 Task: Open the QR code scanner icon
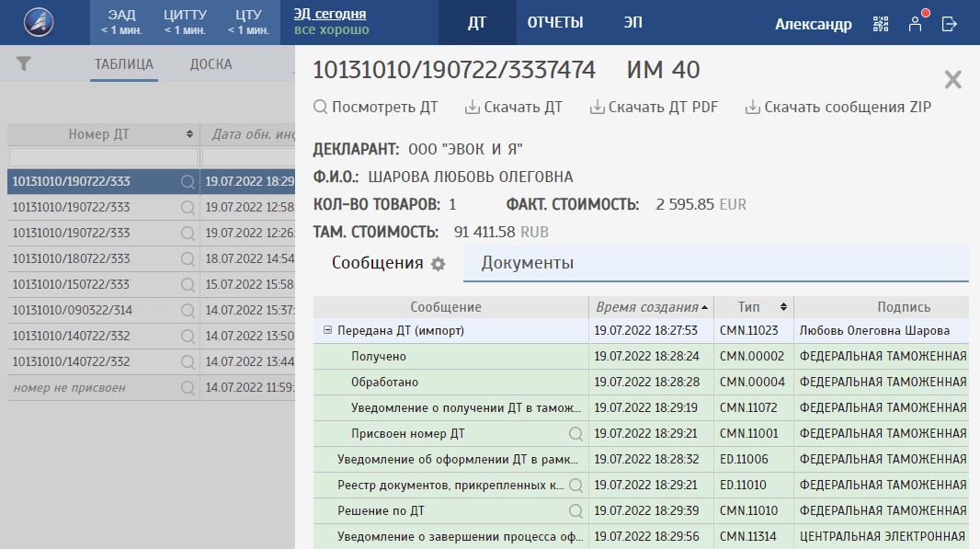coord(882,24)
